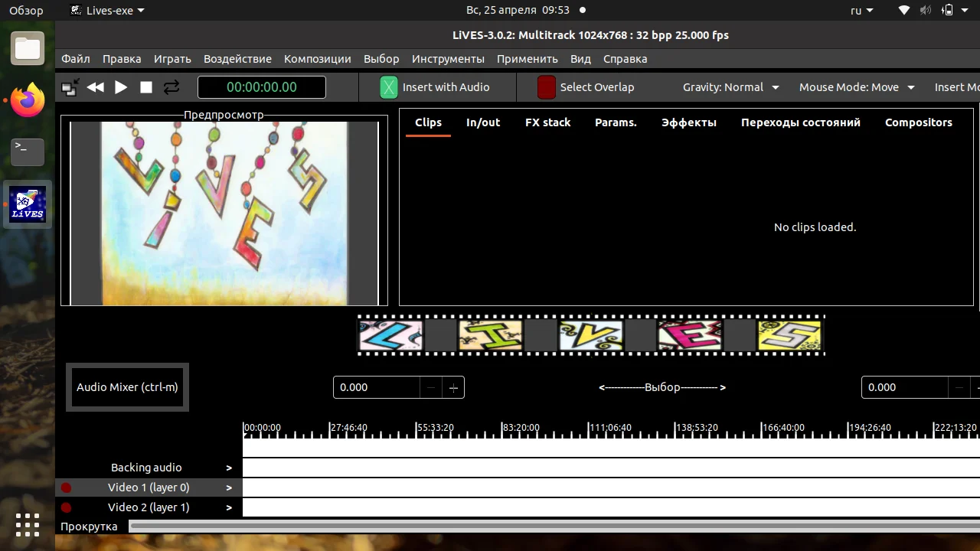The image size is (980, 551).
Task: Open the Правка menu
Action: click(122, 59)
